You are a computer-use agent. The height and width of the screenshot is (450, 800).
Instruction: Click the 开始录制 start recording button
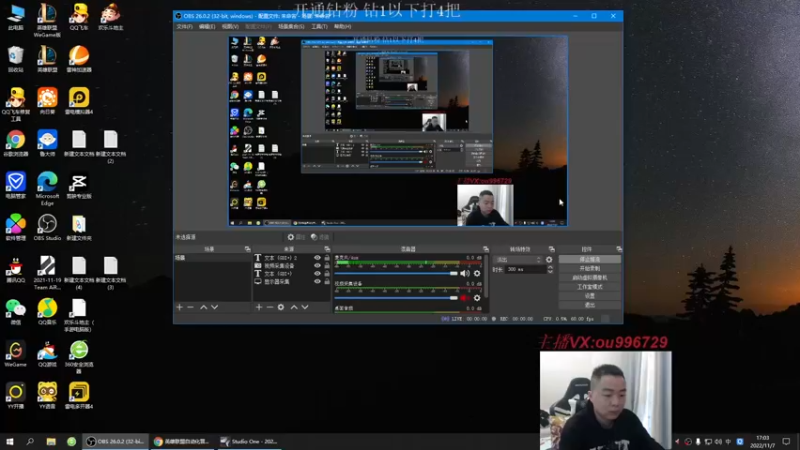590,268
